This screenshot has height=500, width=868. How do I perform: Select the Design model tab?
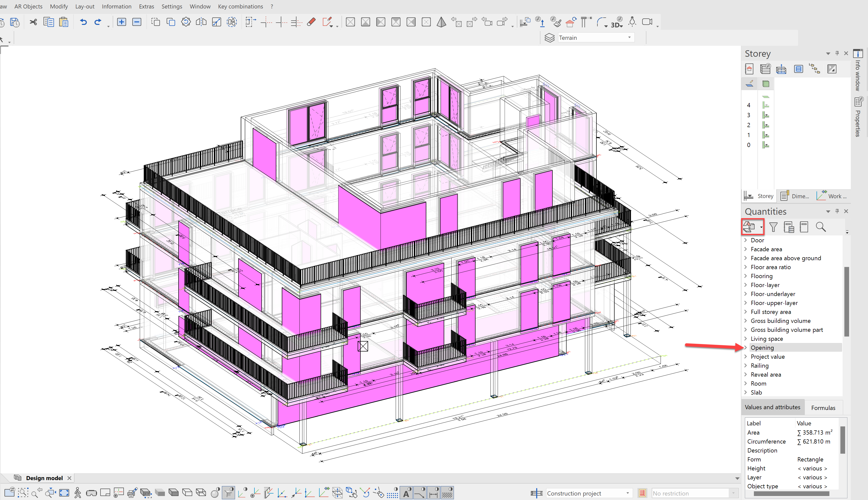(44, 478)
